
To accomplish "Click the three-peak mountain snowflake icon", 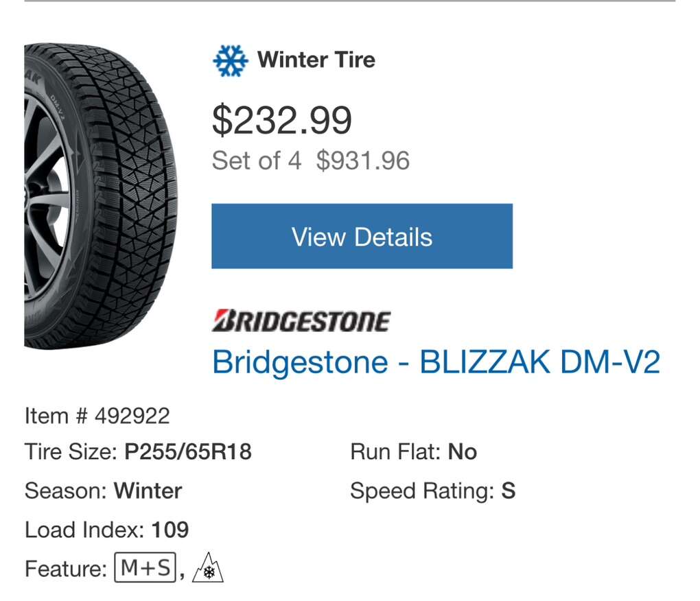I will (x=208, y=569).
